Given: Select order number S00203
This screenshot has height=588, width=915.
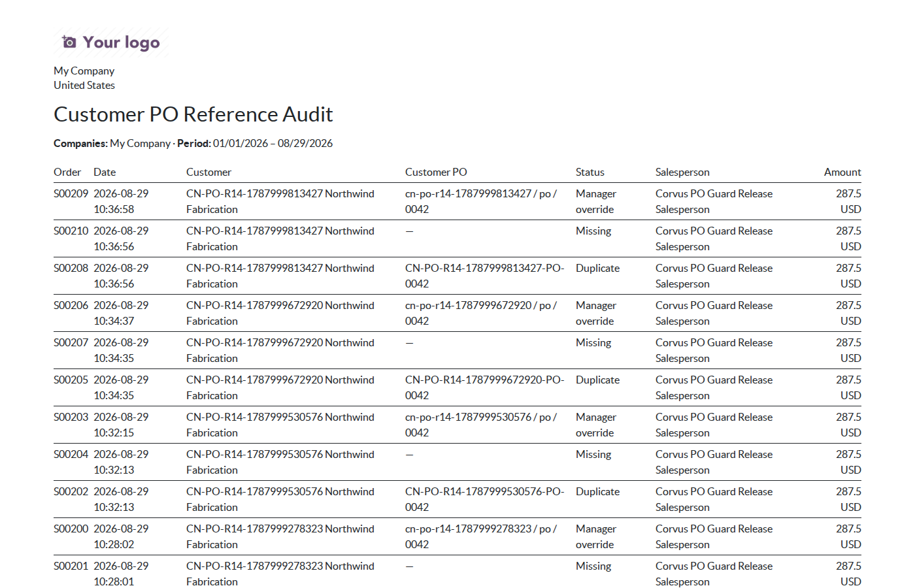Looking at the screenshot, I should click(71, 417).
